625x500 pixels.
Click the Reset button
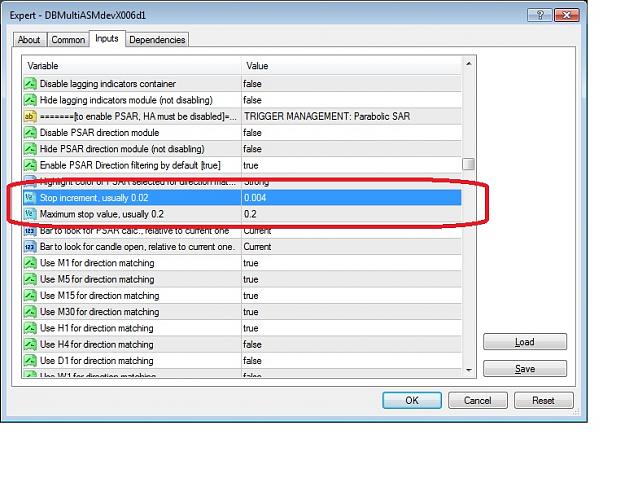coord(543,400)
